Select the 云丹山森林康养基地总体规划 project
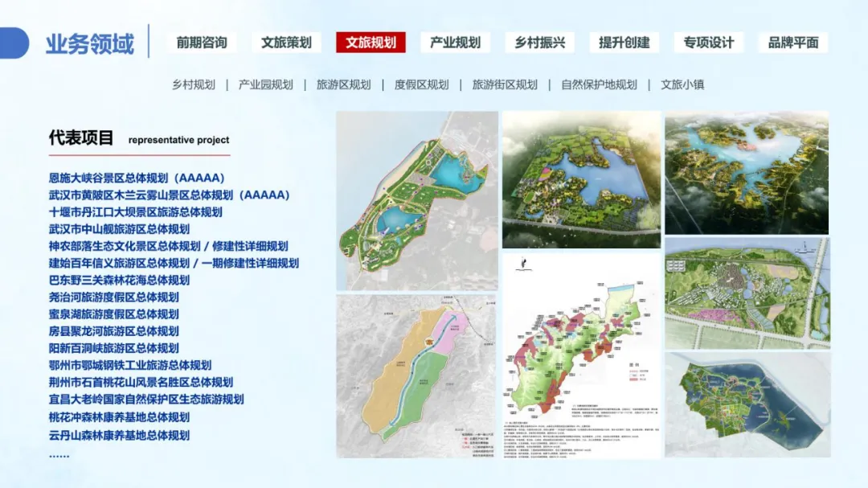The width and height of the screenshot is (868, 488). pos(119,435)
